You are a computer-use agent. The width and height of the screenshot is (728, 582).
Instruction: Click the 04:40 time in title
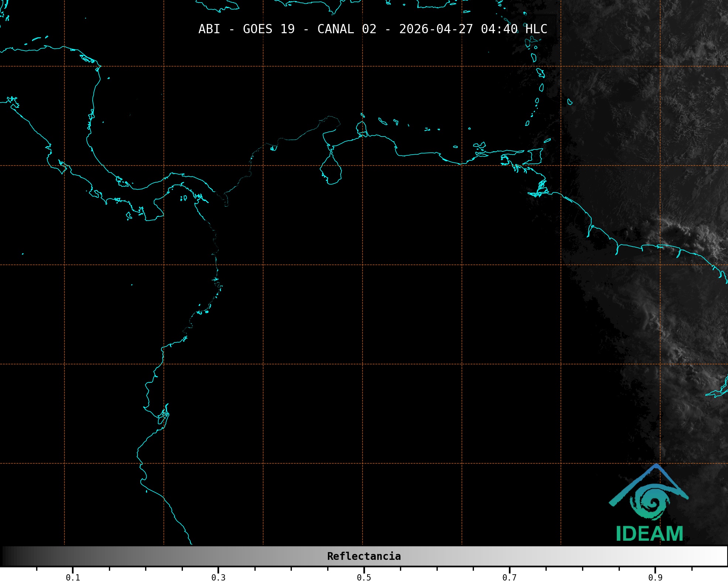coord(499,29)
